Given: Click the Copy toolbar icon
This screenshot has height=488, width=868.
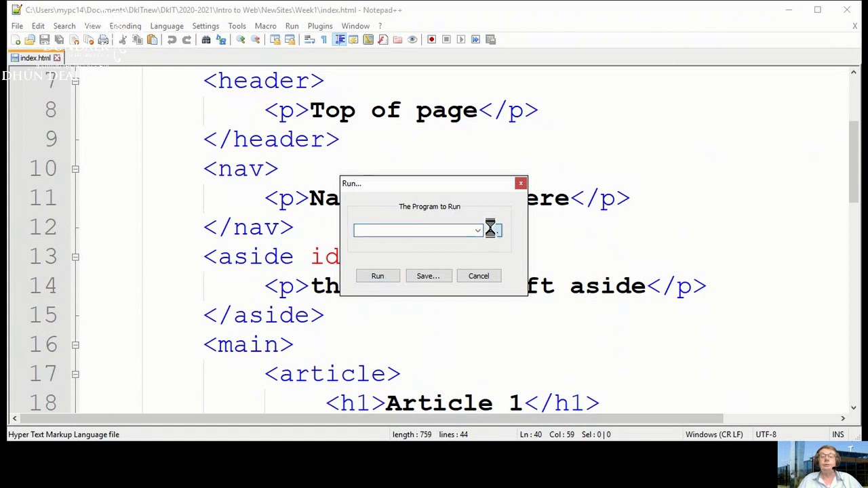Looking at the screenshot, I should [x=138, y=40].
